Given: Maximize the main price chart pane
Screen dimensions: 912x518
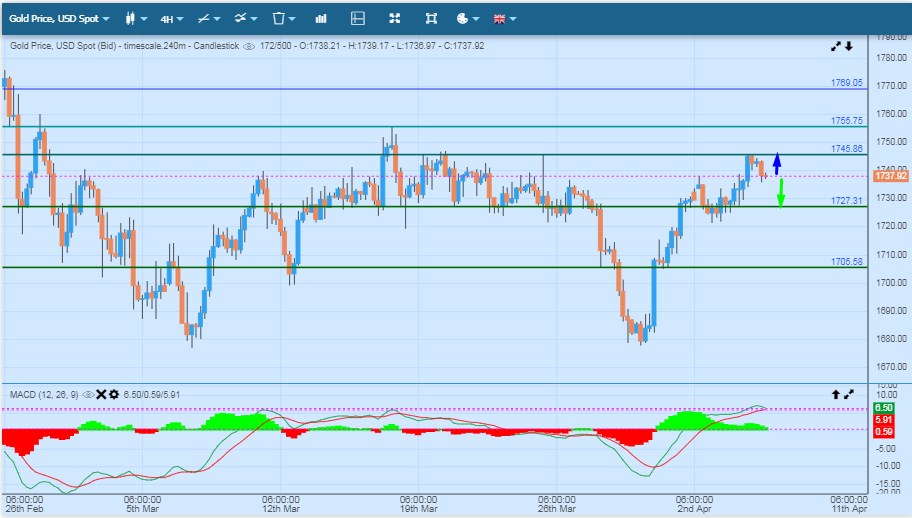Looking at the screenshot, I should pyautogui.click(x=836, y=46).
